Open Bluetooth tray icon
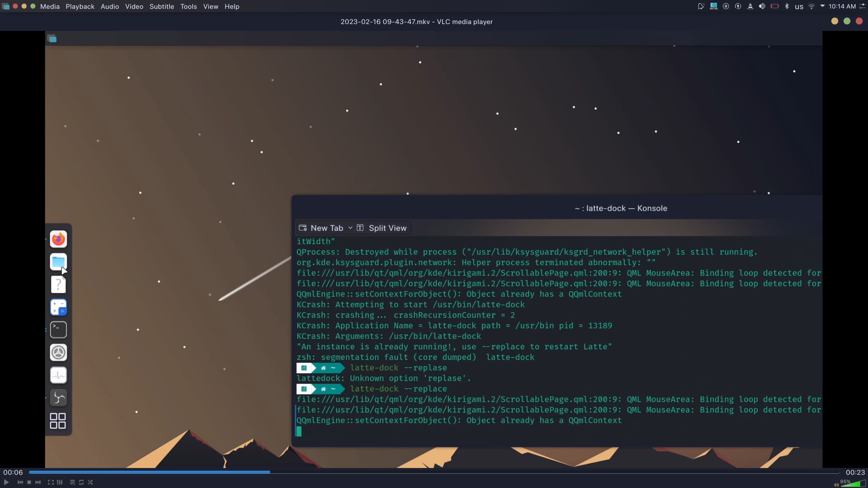This screenshot has width=868, height=488. [x=787, y=6]
